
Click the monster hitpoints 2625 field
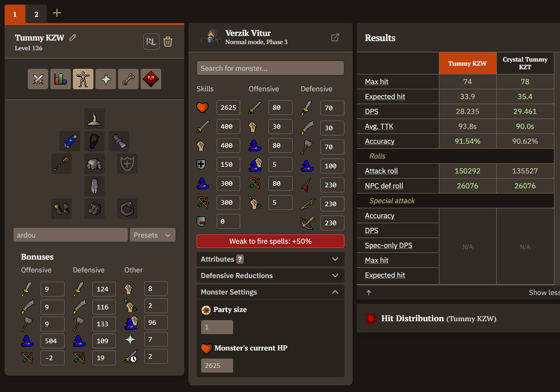point(228,107)
